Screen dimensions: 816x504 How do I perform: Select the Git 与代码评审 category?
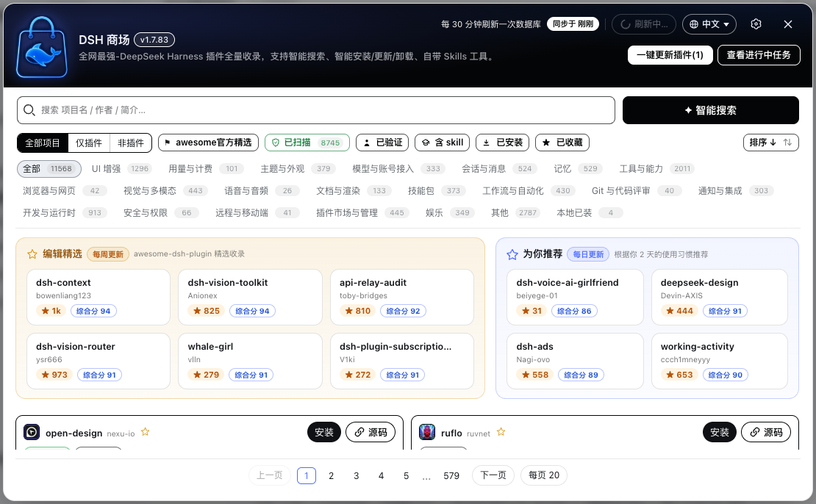click(x=637, y=191)
